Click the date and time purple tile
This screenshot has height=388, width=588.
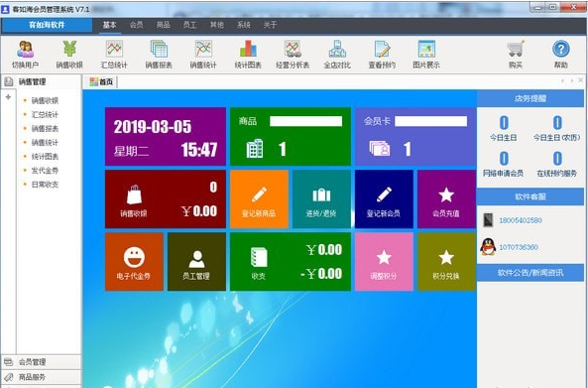(x=166, y=137)
